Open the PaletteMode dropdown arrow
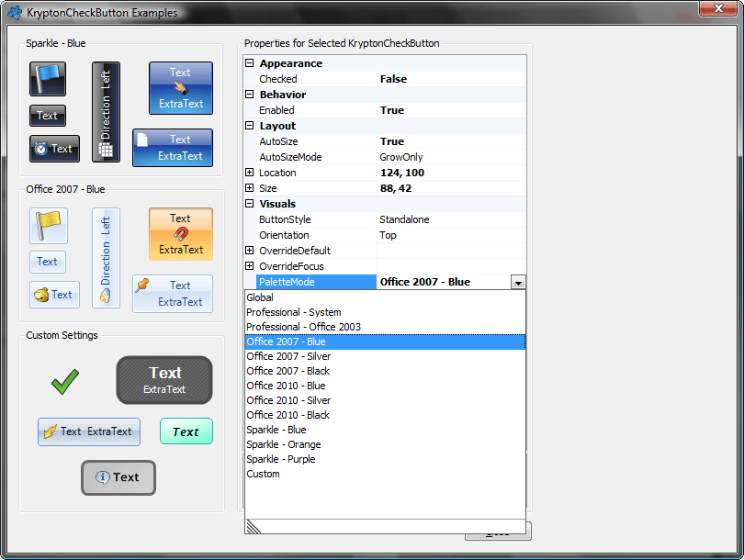 518,283
